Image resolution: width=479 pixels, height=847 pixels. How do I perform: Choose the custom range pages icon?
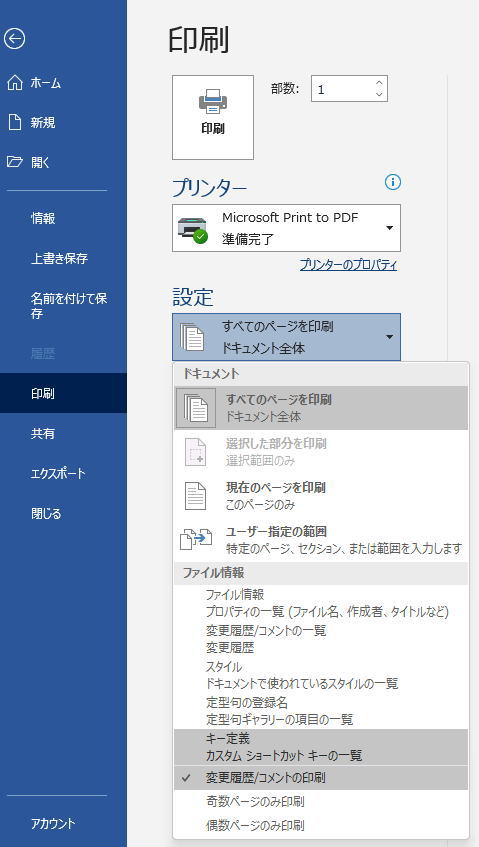195,540
